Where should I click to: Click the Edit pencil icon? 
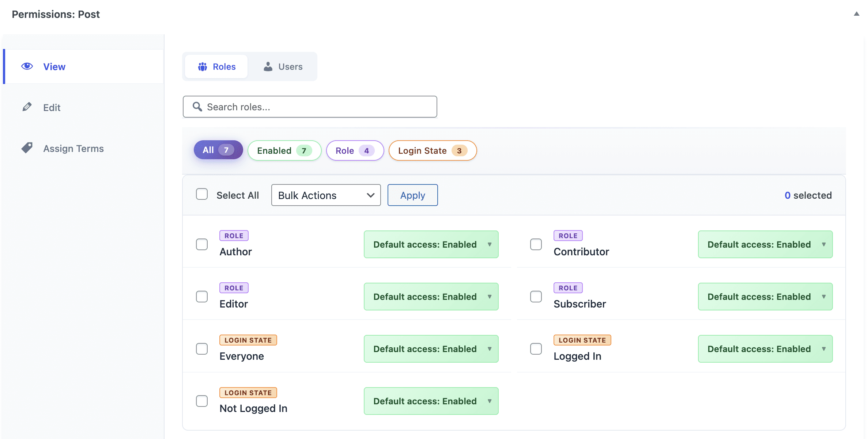[x=27, y=107]
